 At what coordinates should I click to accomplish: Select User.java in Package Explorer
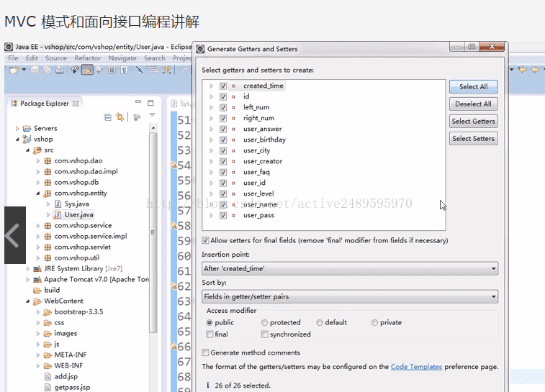tap(73, 214)
